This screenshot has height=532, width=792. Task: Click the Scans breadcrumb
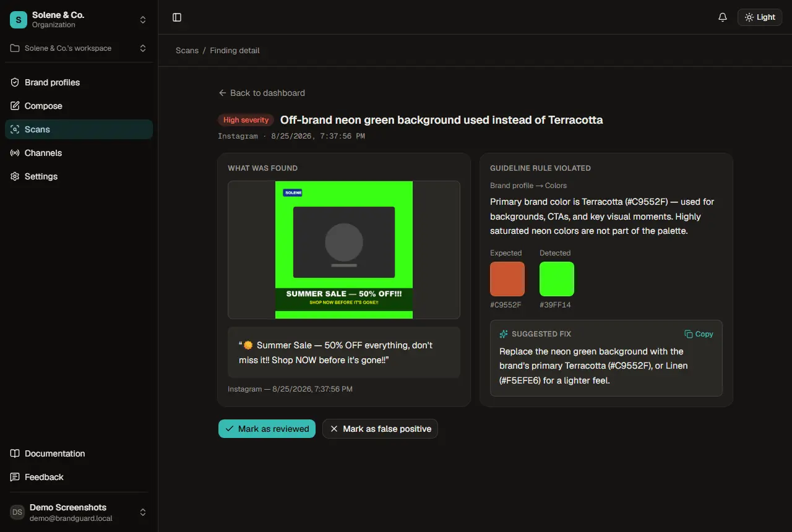click(x=187, y=50)
